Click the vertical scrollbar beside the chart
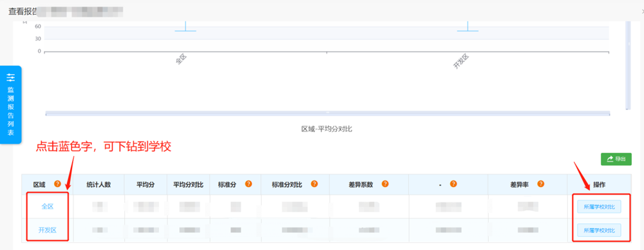This screenshot has height=250, width=644. pyautogui.click(x=627, y=66)
